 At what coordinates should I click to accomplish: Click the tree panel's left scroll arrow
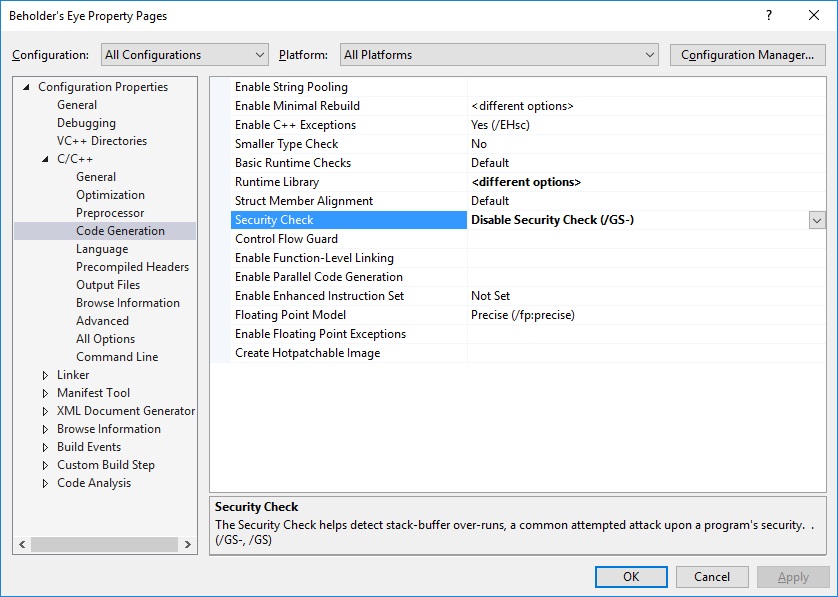(22, 545)
